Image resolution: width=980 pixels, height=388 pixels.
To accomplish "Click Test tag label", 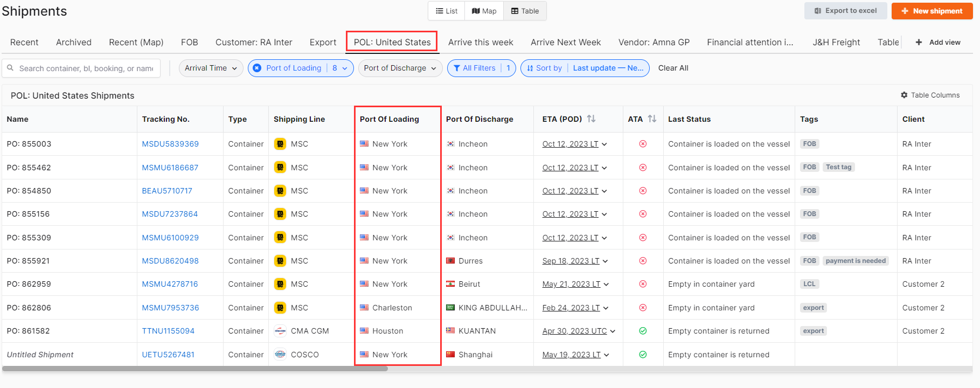I will point(839,167).
